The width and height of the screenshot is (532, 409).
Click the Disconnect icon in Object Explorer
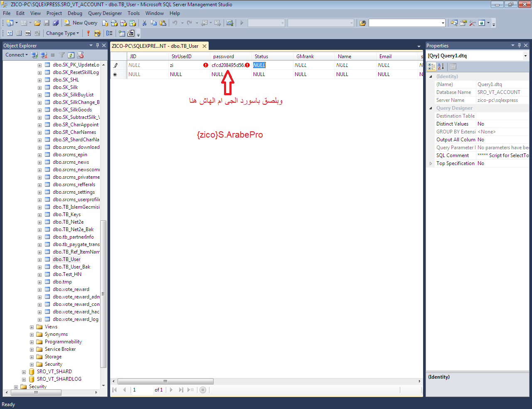tap(44, 55)
